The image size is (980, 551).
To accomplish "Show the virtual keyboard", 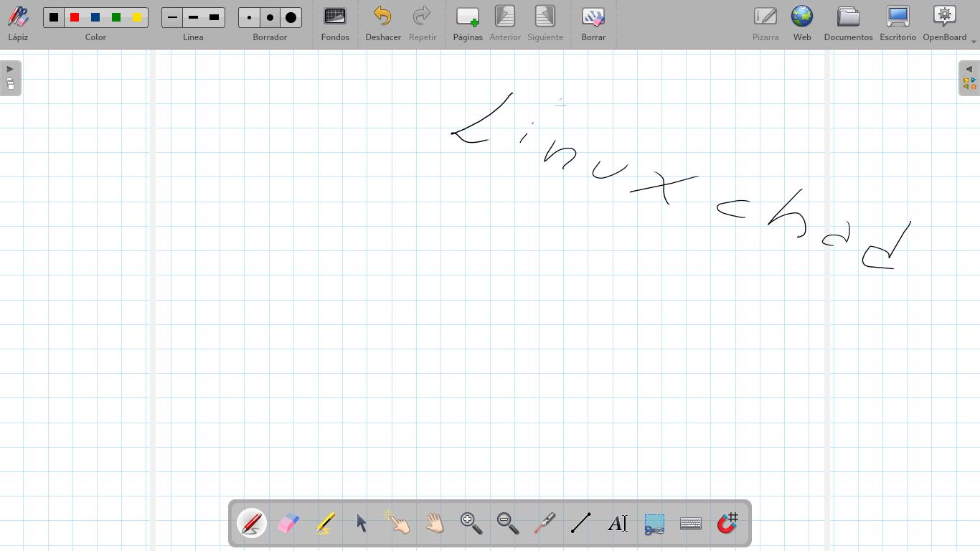I will point(691,523).
